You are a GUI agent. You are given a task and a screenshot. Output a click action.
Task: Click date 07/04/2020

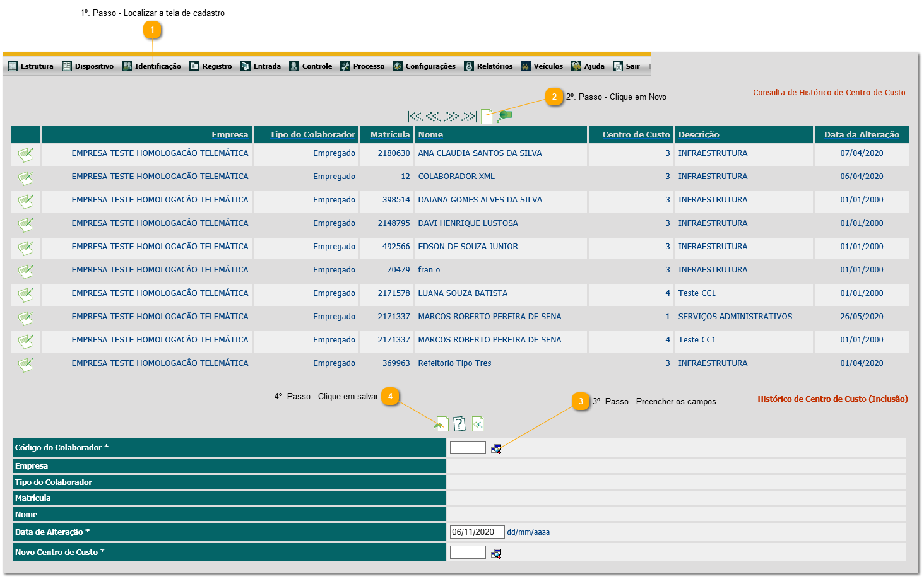(x=862, y=153)
